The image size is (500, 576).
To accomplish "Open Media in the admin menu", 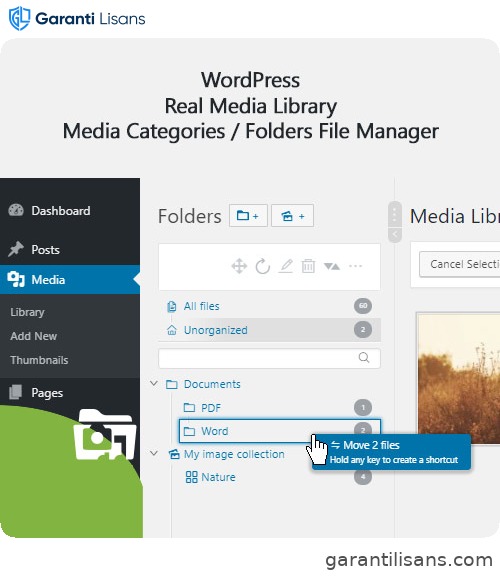I will tap(70, 280).
